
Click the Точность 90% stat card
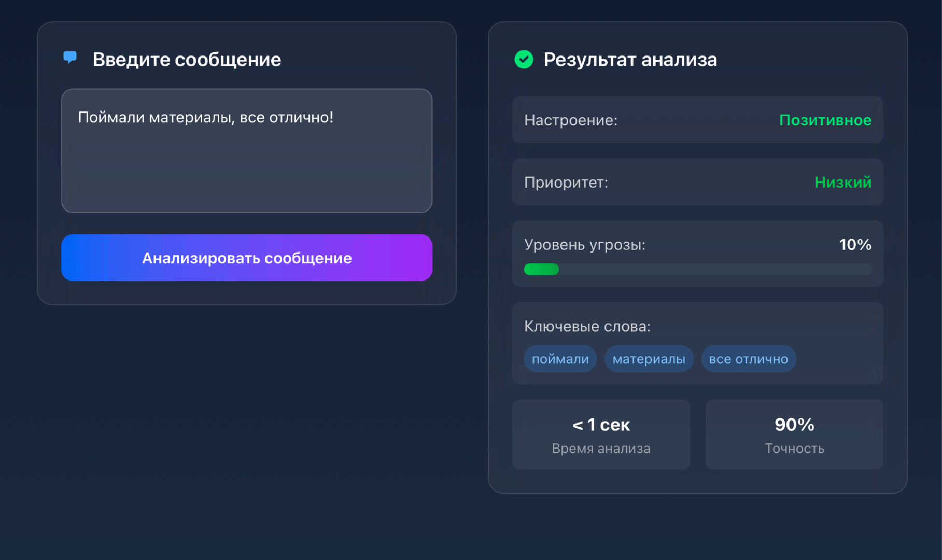(x=794, y=435)
